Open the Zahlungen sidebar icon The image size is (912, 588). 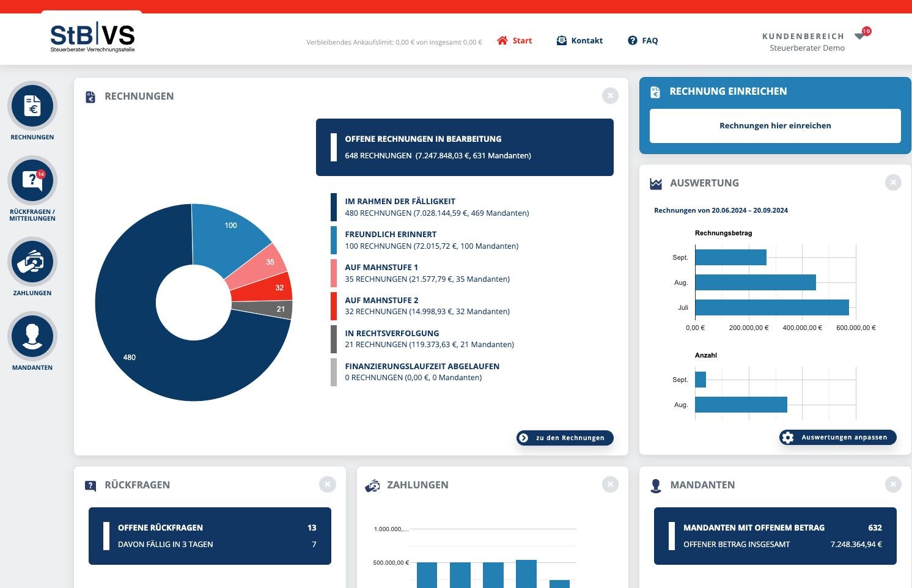32,262
